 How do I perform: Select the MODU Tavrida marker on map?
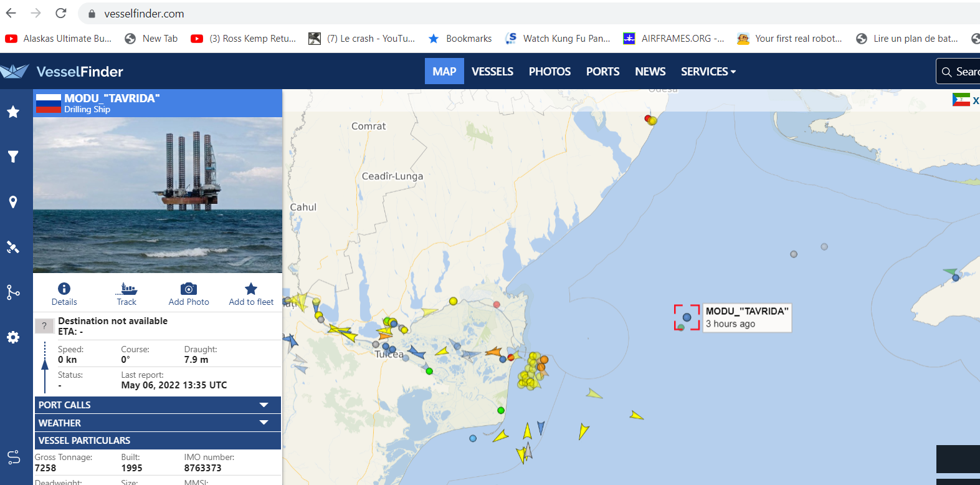click(x=687, y=317)
